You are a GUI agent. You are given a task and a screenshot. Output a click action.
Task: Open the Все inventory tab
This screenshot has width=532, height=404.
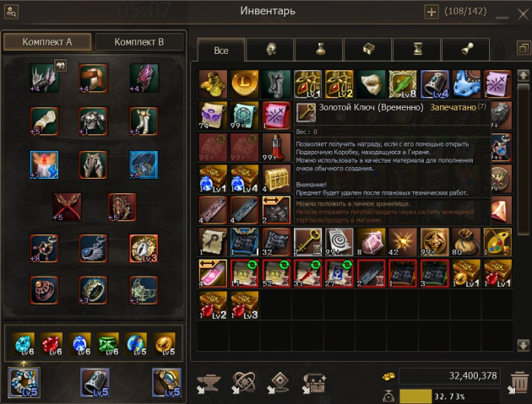[221, 50]
